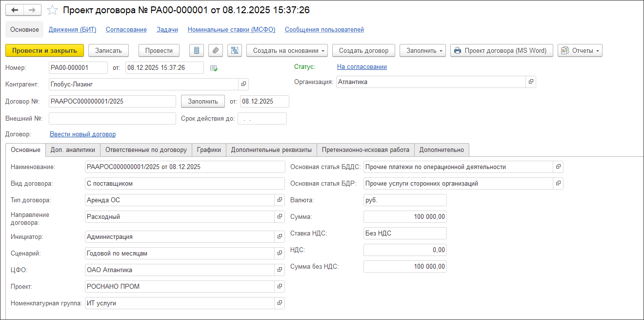This screenshot has width=644, height=320.
Task: Open selection button for Контрагент field
Action: [243, 85]
